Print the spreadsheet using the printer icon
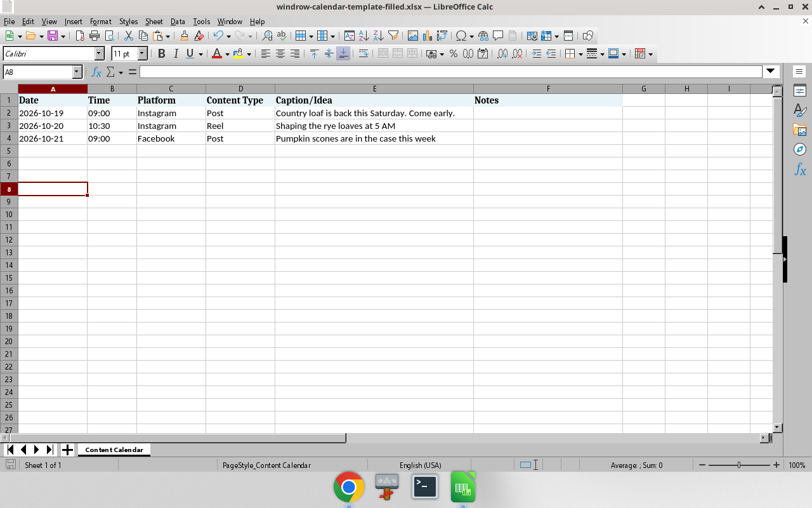The image size is (812, 508). click(95, 36)
